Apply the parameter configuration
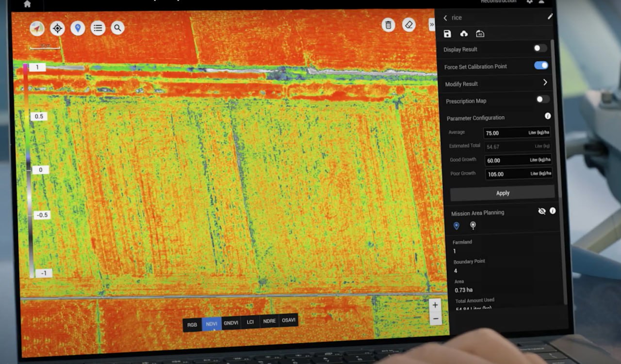621x364 pixels. [503, 193]
